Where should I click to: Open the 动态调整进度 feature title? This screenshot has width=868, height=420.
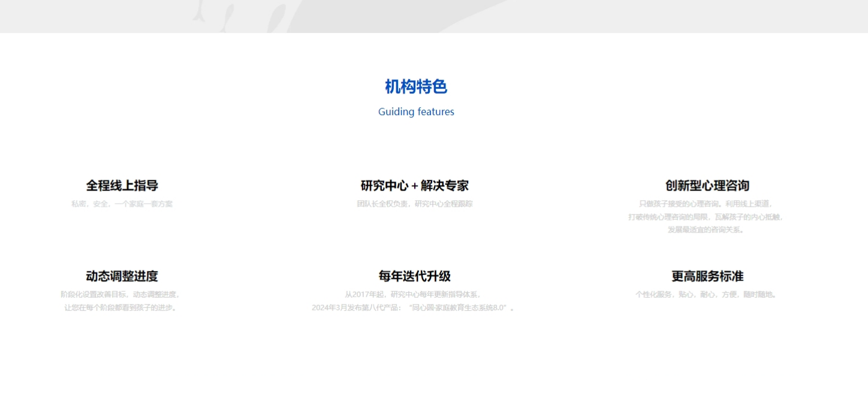(122, 276)
